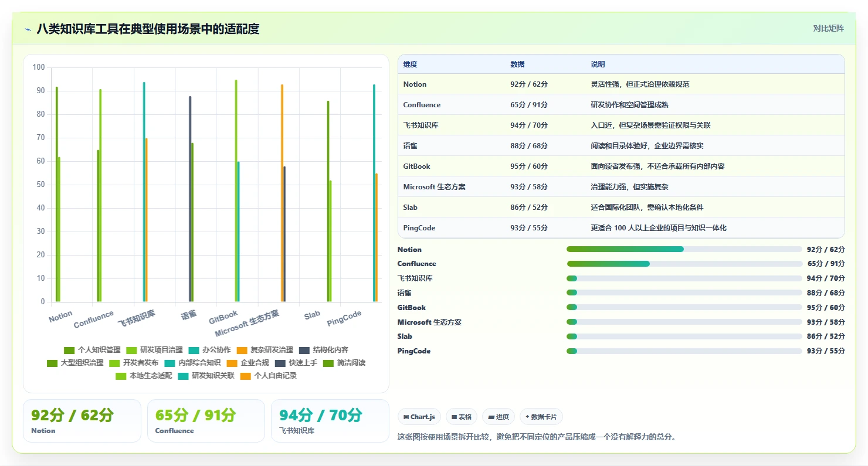
Task: Click the 进度 tag chip
Action: tap(499, 417)
